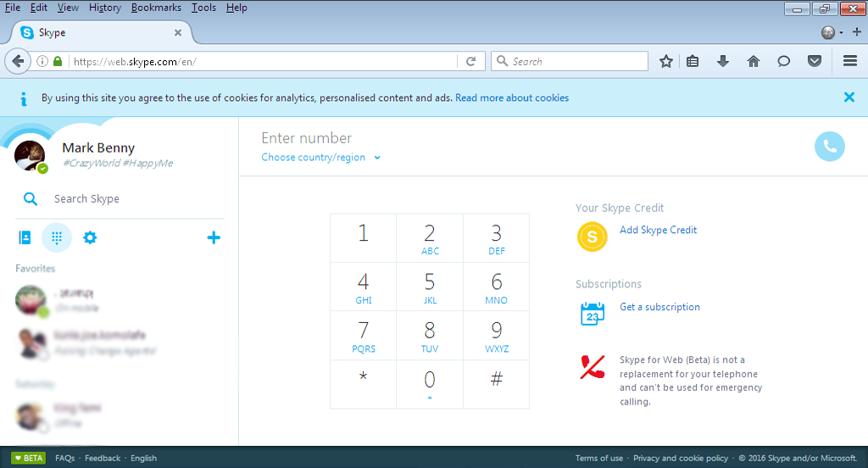Reload the page with refresh icon

tap(471, 61)
